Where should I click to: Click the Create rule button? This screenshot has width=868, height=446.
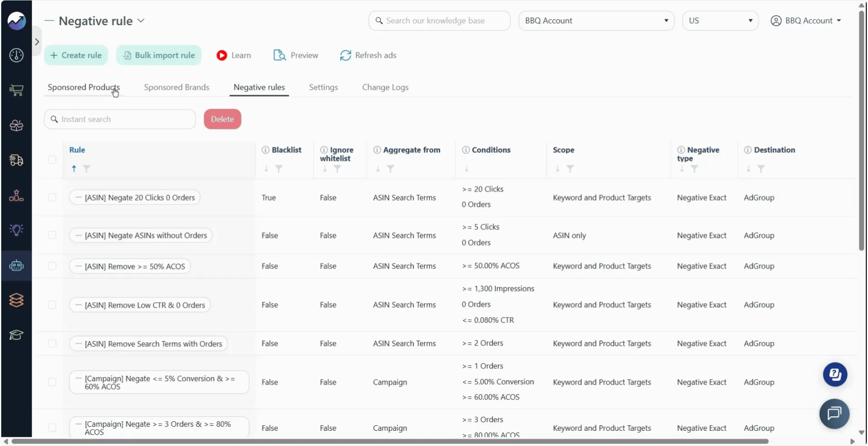[76, 55]
